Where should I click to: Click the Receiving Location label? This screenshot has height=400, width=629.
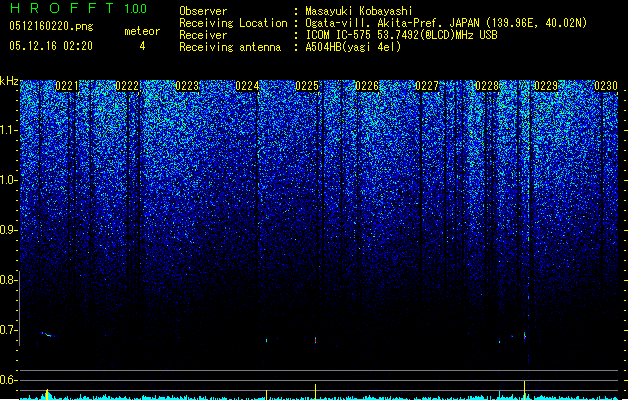pyautogui.click(x=233, y=23)
